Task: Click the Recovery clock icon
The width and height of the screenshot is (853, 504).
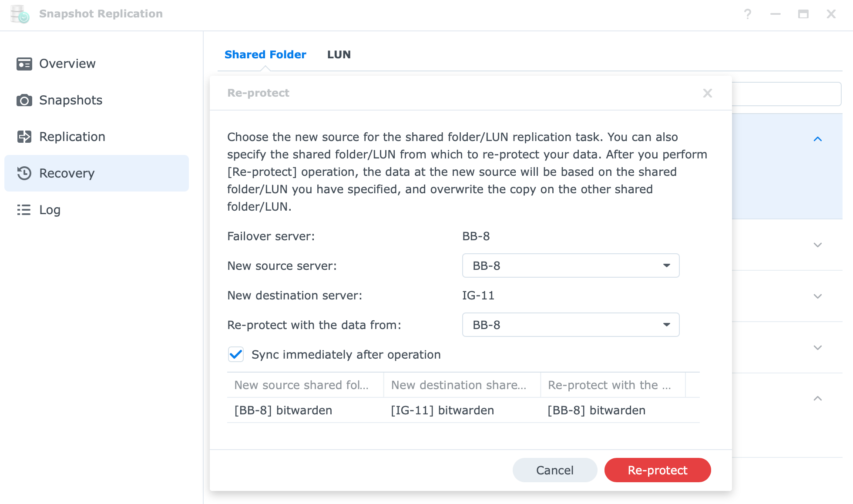Action: [x=24, y=173]
